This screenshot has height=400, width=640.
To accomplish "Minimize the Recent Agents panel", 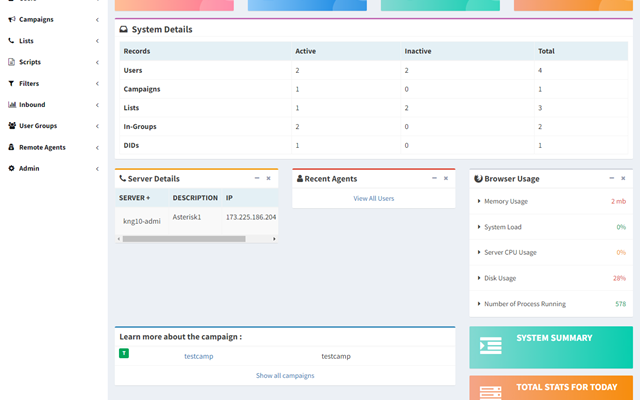I will pos(434,178).
